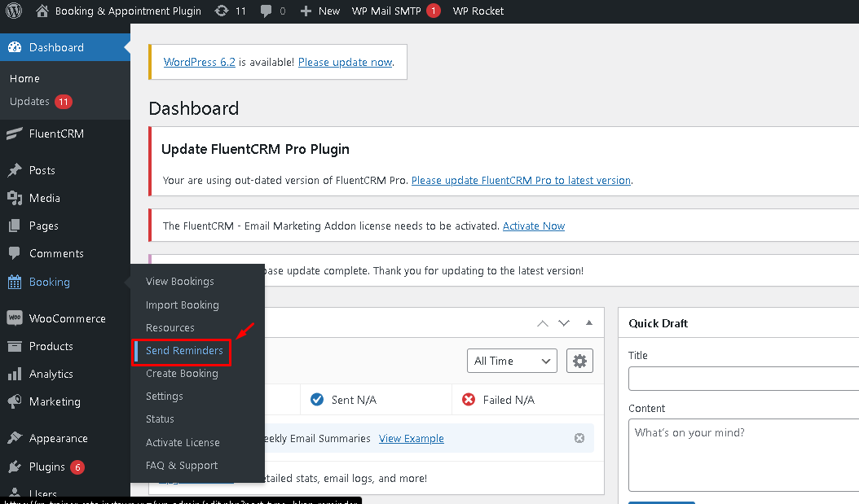Screen dimensions: 859x504
Task: Click the Quick Draft Title field
Action: click(743, 379)
